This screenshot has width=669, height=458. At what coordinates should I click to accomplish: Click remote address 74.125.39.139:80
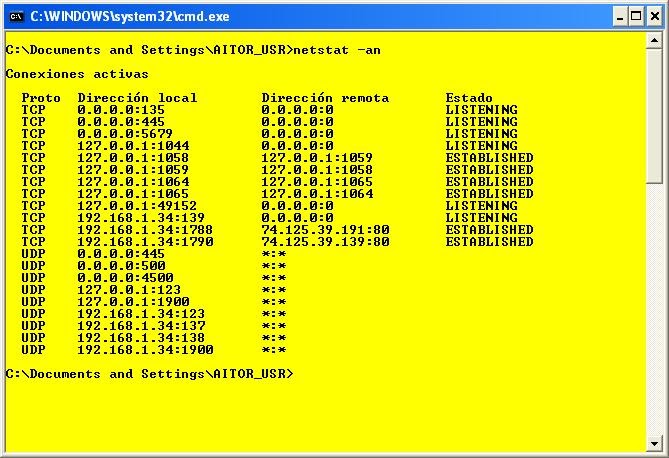[326, 241]
